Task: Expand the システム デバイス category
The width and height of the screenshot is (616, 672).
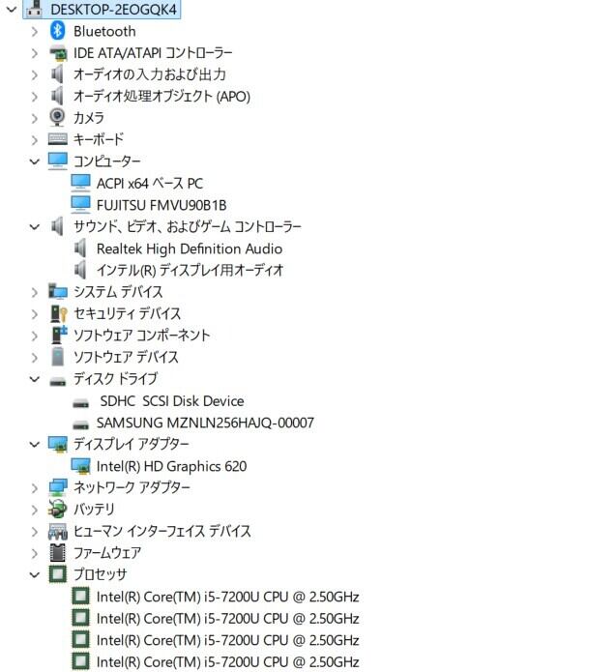Action: (x=35, y=292)
